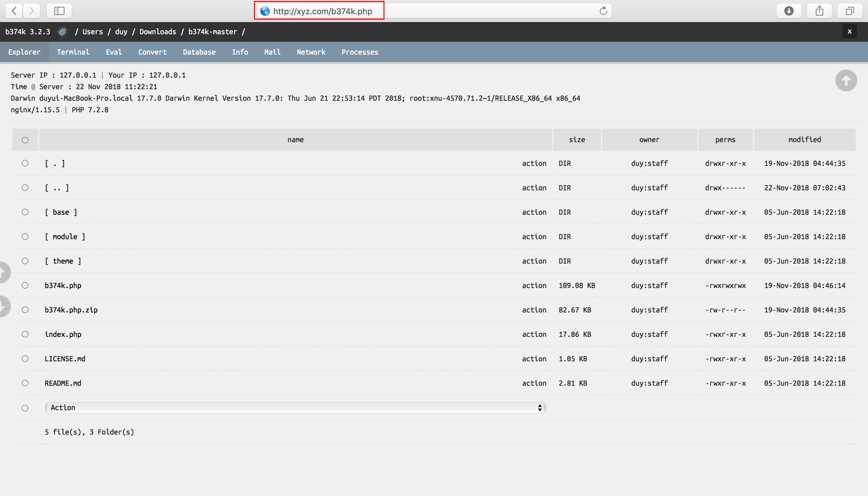Viewport: 868px width, 496px height.
Task: Toggle the browser sidebar icon
Action: (59, 11)
